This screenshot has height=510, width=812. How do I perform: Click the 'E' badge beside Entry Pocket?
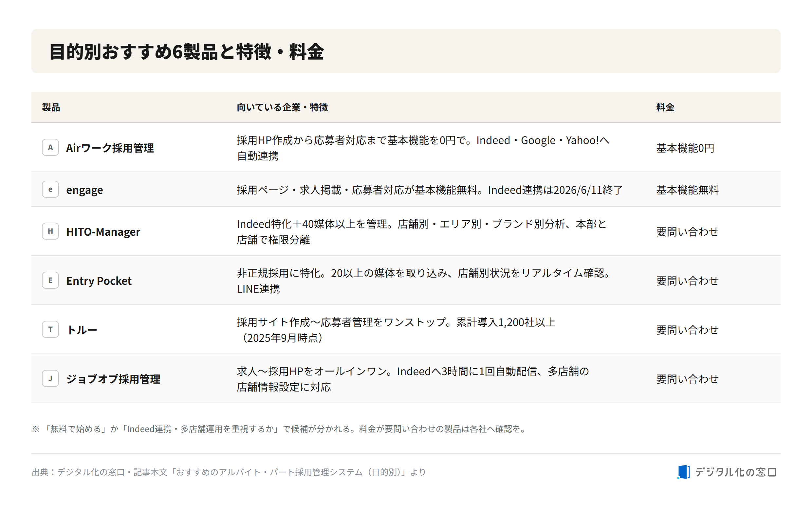[x=50, y=280]
